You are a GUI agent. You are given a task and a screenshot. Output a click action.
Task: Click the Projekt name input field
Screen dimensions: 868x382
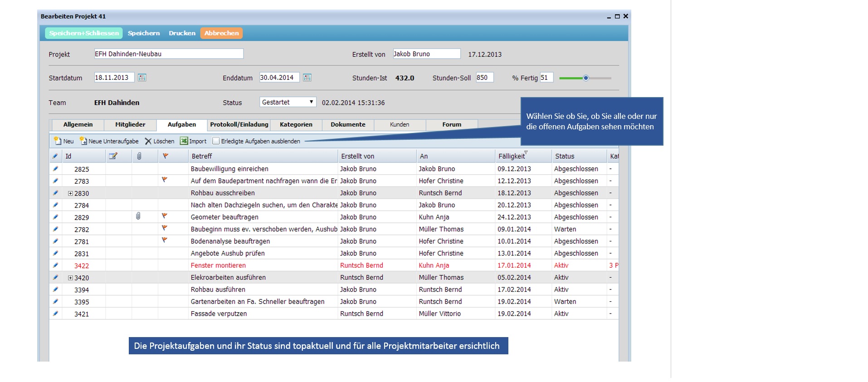[x=169, y=54]
